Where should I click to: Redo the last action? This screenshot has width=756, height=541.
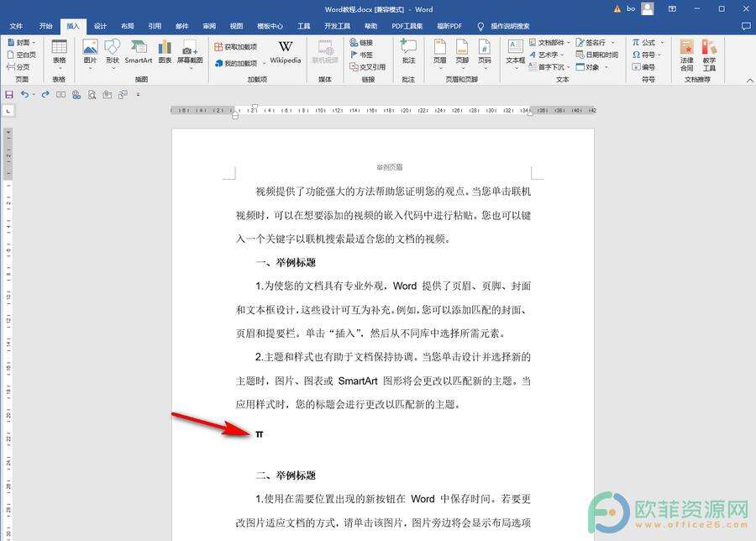(45, 94)
